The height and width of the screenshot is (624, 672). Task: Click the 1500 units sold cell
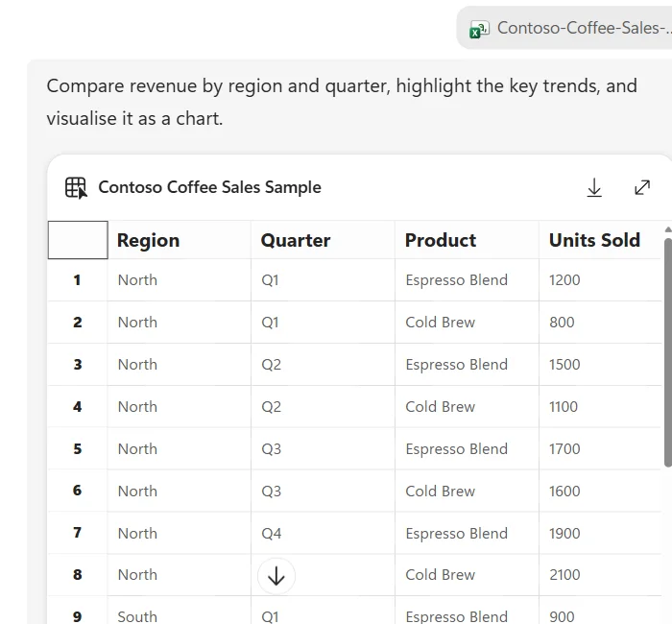click(600, 364)
